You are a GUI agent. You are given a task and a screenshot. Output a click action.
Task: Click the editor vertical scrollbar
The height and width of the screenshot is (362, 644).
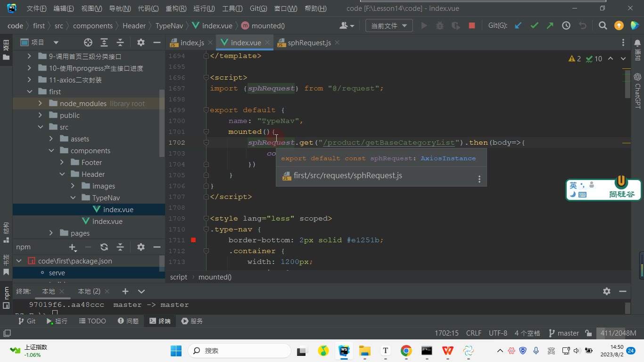click(x=627, y=160)
